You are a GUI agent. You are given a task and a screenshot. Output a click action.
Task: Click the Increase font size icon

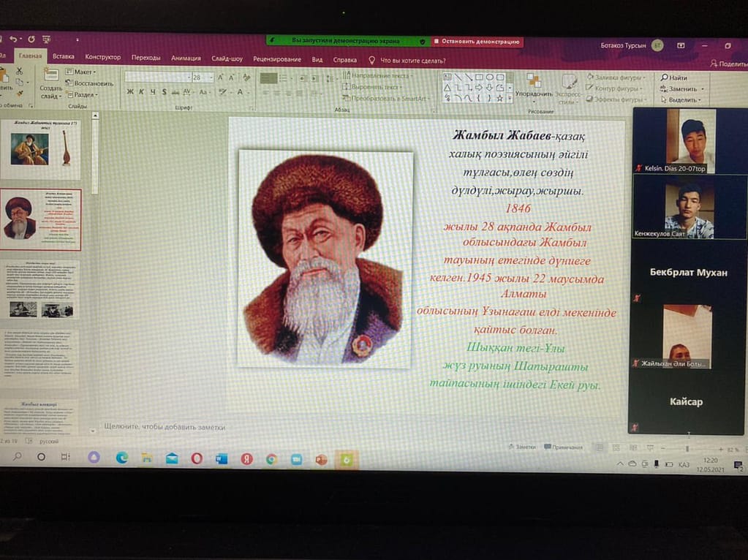click(222, 77)
